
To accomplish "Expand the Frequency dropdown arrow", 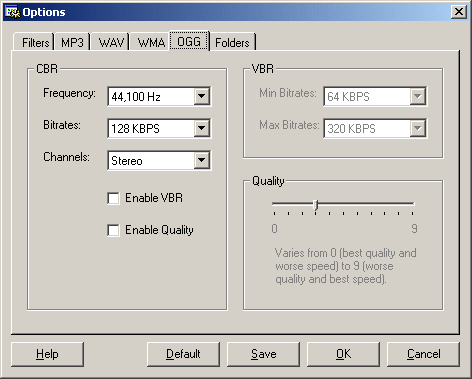I will 202,96.
